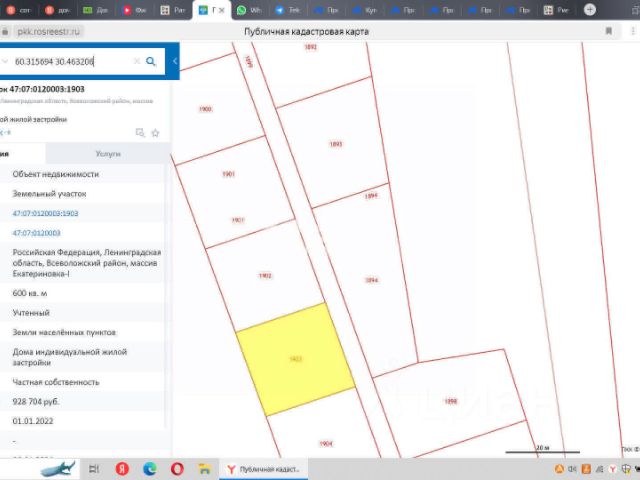Select the yellow highlighted parcel 1903

click(295, 359)
